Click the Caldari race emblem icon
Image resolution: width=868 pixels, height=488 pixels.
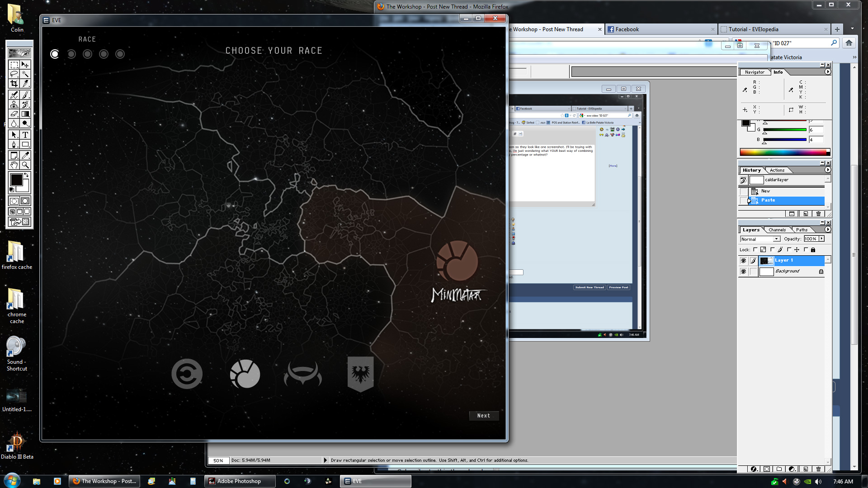187,374
